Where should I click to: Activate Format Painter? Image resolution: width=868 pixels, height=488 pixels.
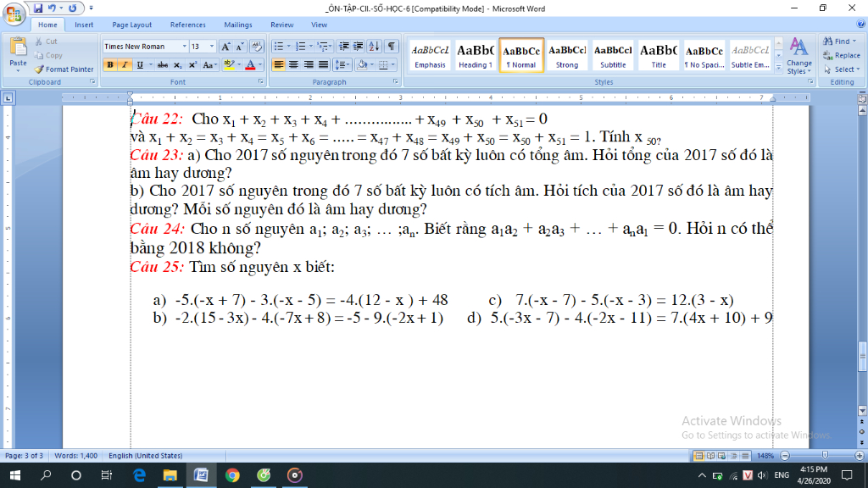64,69
